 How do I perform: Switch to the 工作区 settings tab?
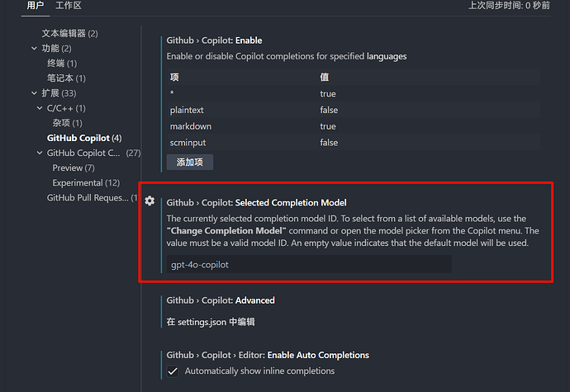coord(69,6)
